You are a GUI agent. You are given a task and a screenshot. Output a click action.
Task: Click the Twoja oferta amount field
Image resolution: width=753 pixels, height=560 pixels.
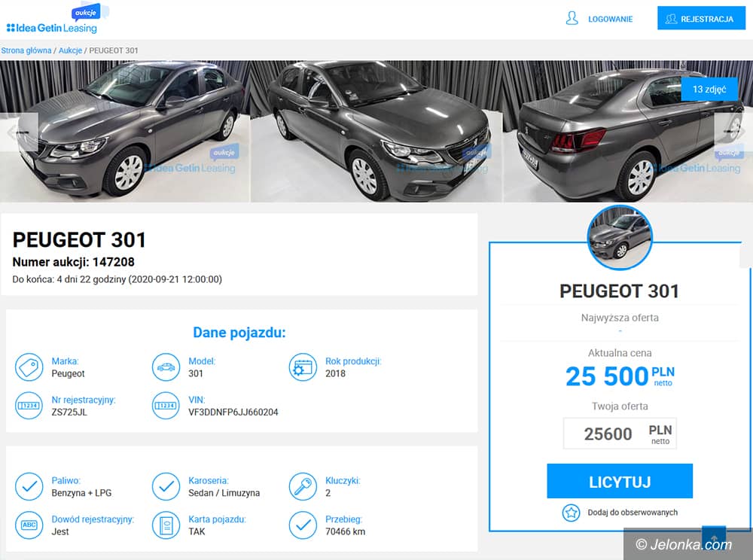620,434
